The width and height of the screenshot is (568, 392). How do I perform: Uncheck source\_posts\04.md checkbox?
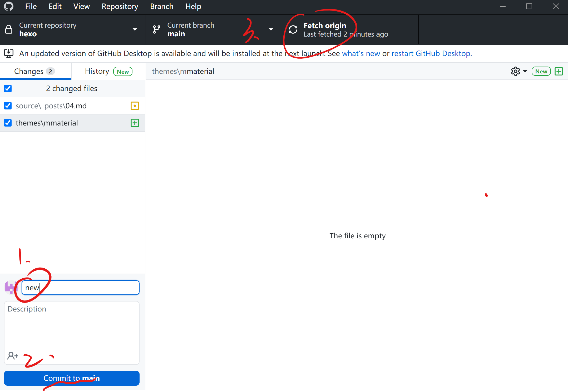[8, 106]
